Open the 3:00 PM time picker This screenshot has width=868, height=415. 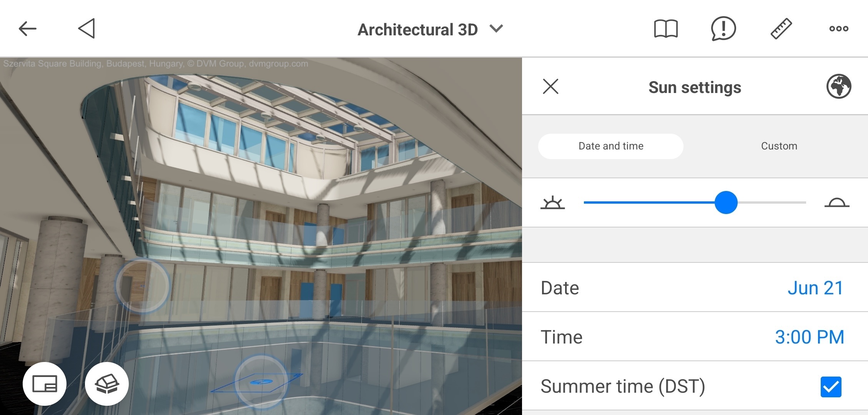point(809,337)
